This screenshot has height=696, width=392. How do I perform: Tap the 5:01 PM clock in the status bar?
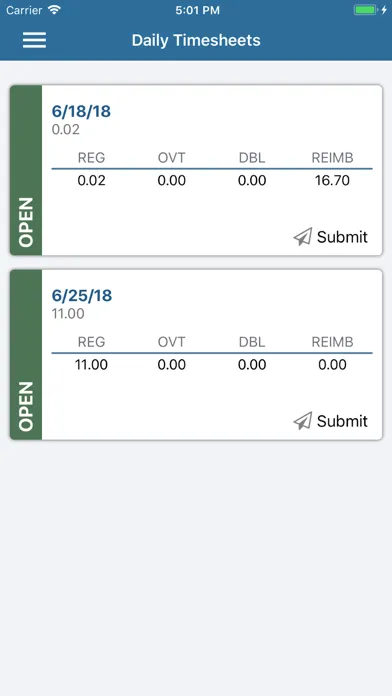[197, 10]
